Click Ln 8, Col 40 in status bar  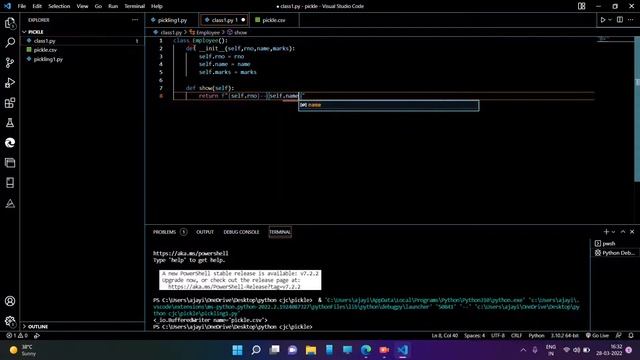coord(444,336)
